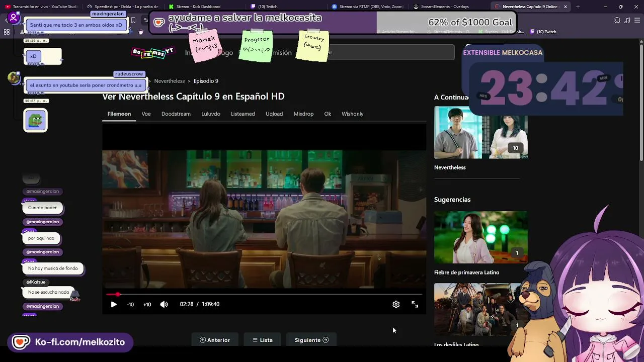Switch to the Voe server

click(x=146, y=114)
